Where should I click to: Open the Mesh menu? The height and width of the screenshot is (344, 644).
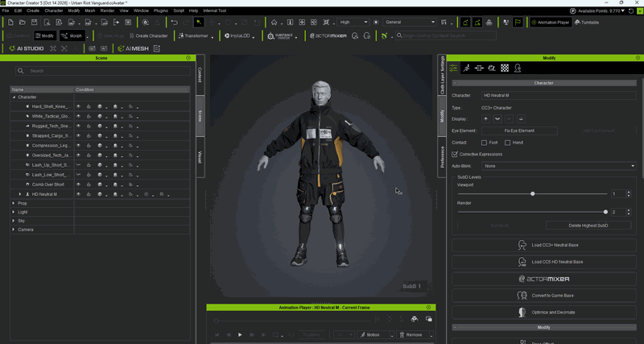[89, 10]
